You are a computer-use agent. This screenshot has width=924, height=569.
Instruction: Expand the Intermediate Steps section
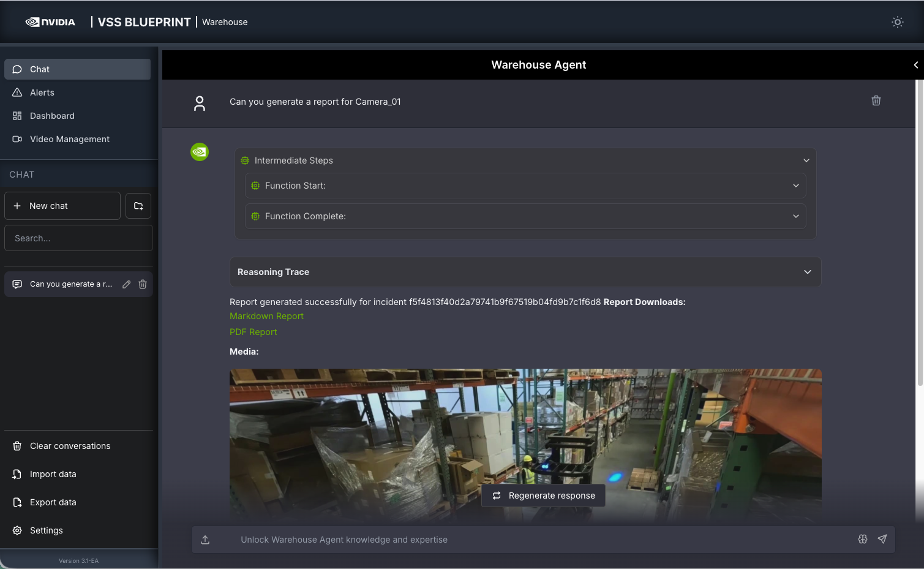point(806,160)
